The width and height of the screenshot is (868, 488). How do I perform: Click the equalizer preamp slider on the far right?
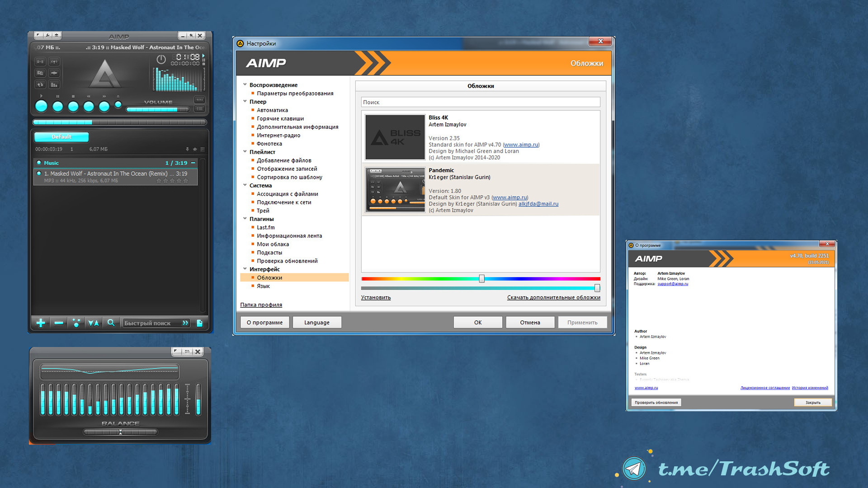pos(198,399)
